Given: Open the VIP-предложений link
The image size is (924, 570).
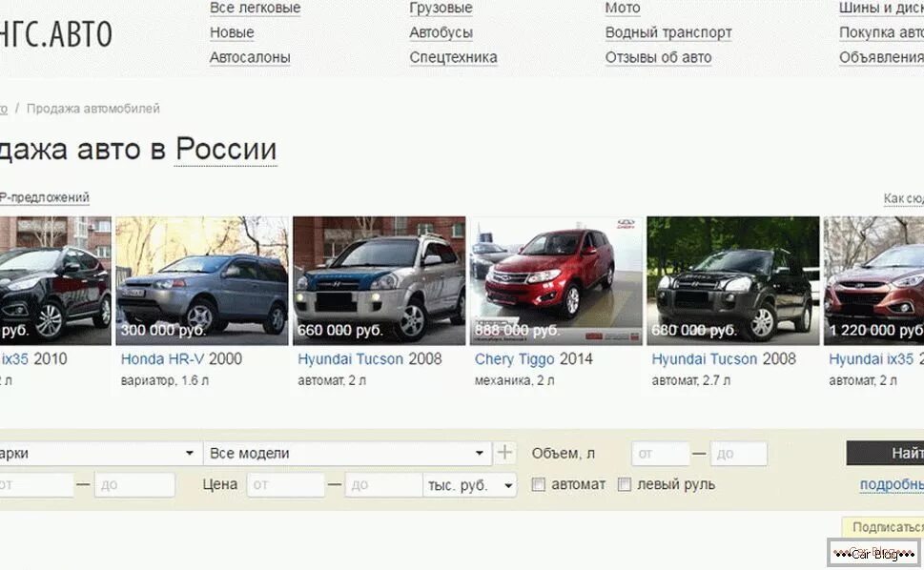Looking at the screenshot, I should pyautogui.click(x=44, y=197).
